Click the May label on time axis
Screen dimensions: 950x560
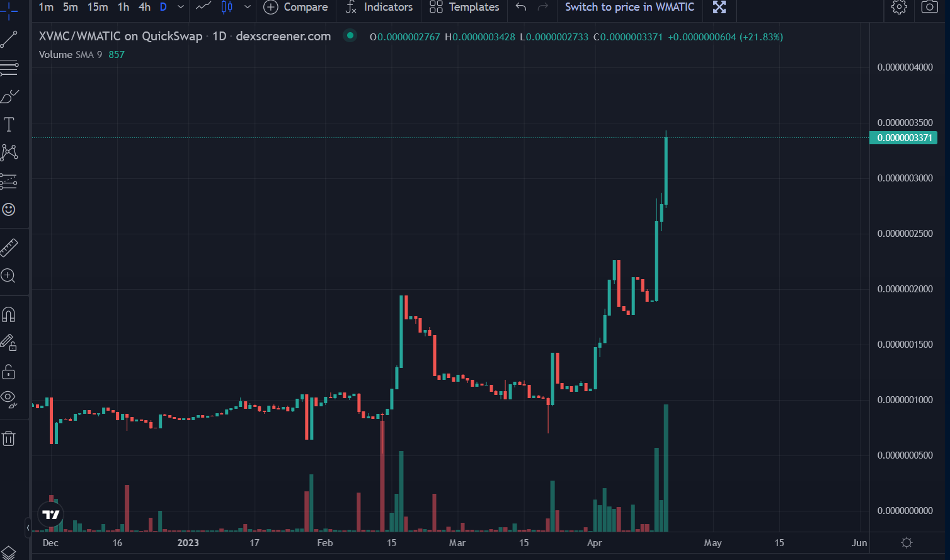[712, 543]
